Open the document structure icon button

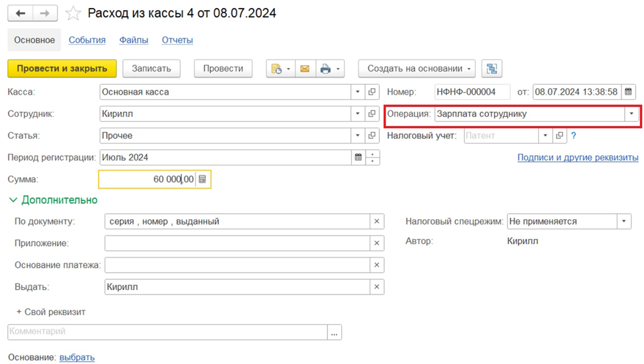point(491,69)
